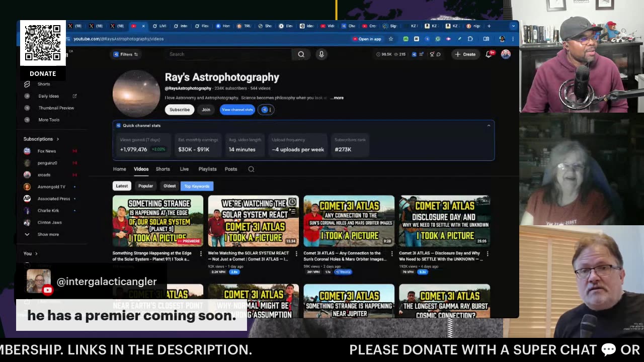Open Disclosure Day video thumbnail
Screen dimensions: 644x362
click(444, 221)
